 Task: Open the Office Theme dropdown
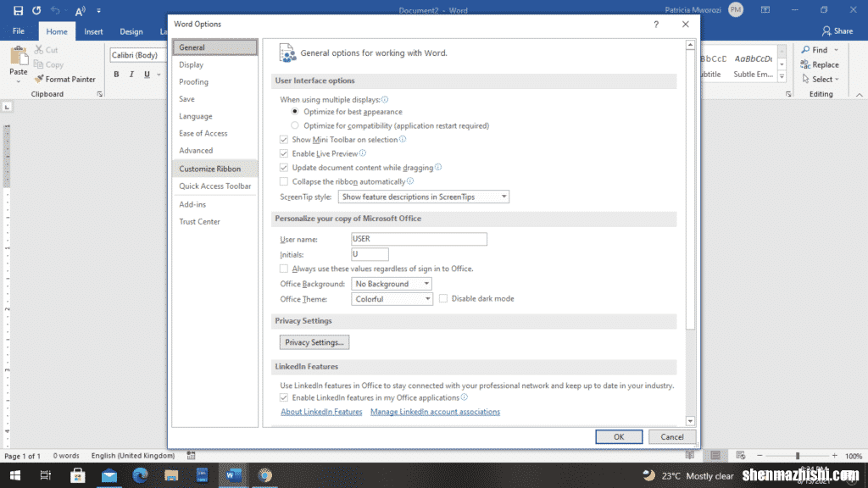pyautogui.click(x=392, y=299)
